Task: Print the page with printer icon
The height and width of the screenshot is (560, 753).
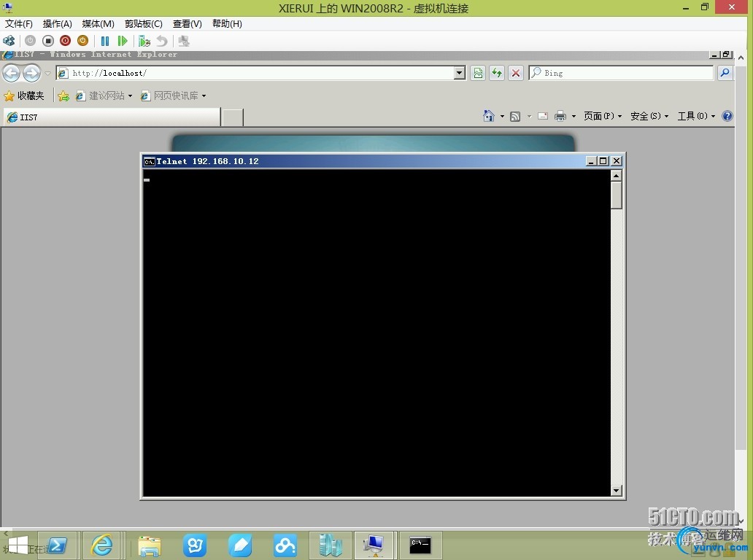Action: coord(560,116)
